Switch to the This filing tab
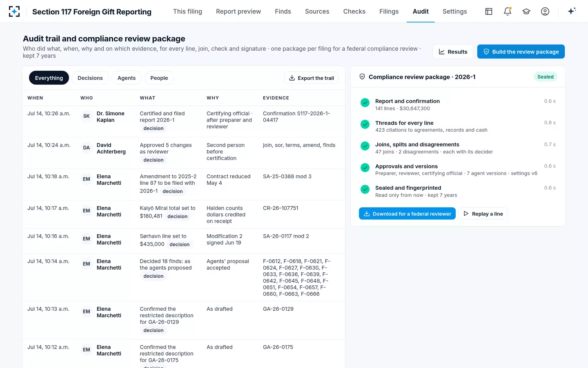Viewport: 588px width, 368px height. [187, 11]
